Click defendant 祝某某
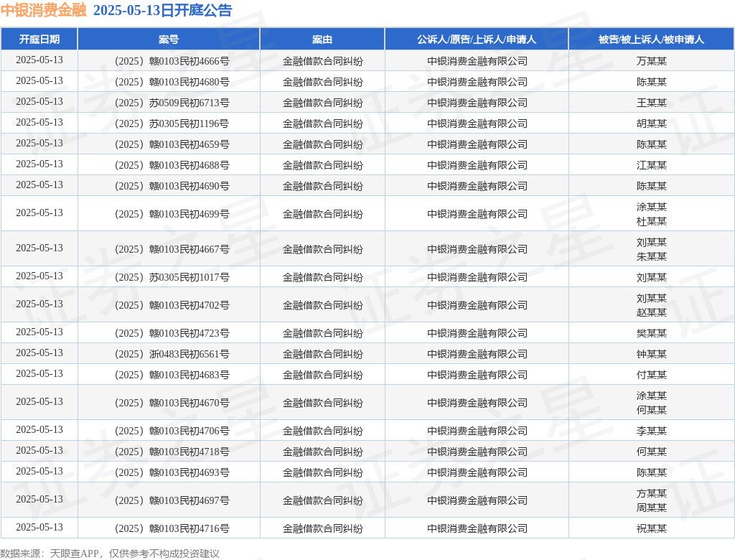Image resolution: width=735 pixels, height=560 pixels. pos(652,528)
